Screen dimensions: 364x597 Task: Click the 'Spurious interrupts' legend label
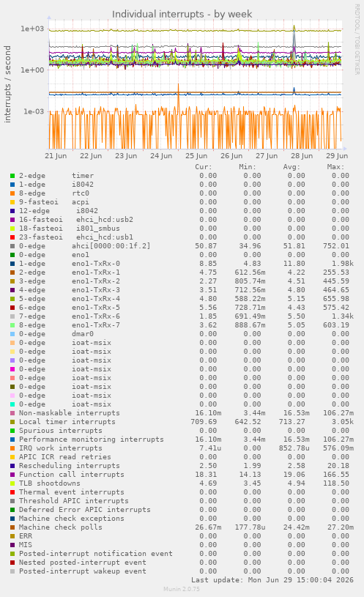[61, 431]
